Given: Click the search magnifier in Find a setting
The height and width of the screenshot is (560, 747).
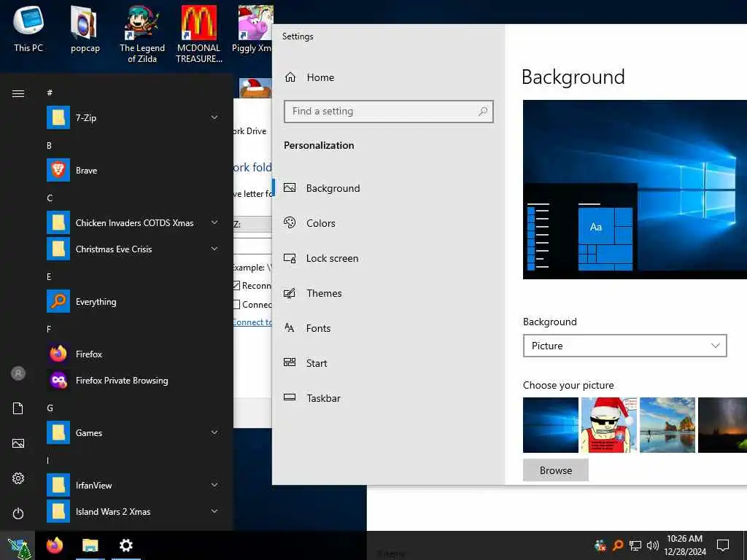Looking at the screenshot, I should pos(483,112).
